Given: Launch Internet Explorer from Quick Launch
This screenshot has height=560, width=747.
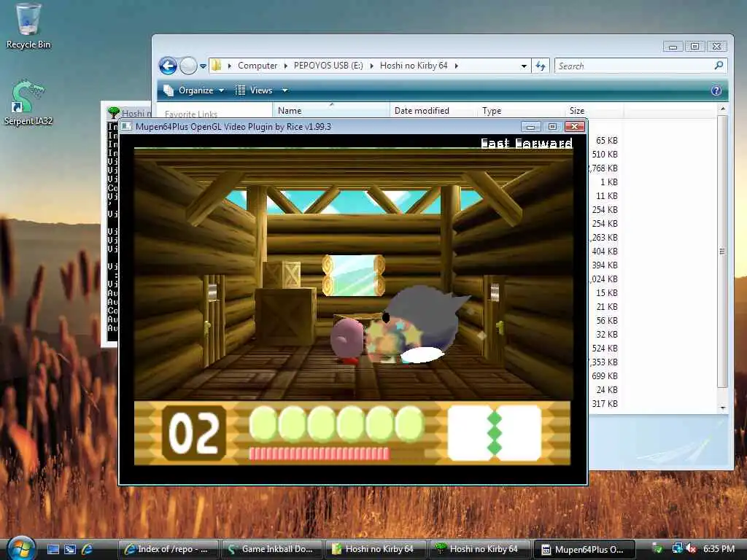Looking at the screenshot, I should [x=87, y=549].
